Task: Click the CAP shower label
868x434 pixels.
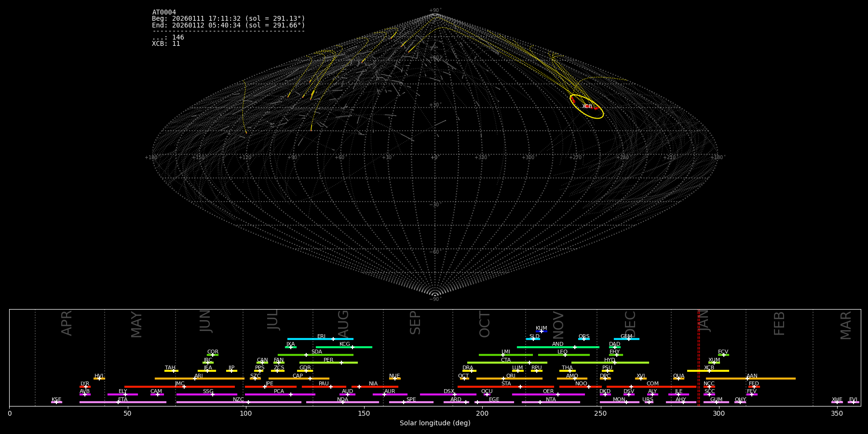Action: point(298,376)
